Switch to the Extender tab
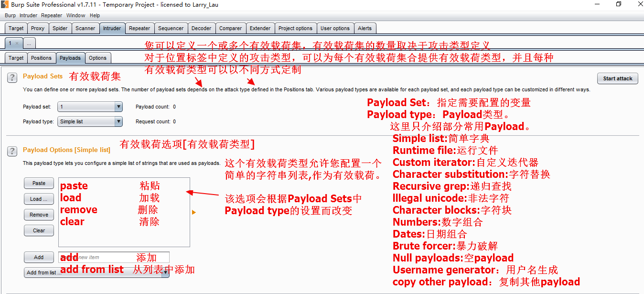This screenshot has width=644, height=294. pyautogui.click(x=260, y=28)
